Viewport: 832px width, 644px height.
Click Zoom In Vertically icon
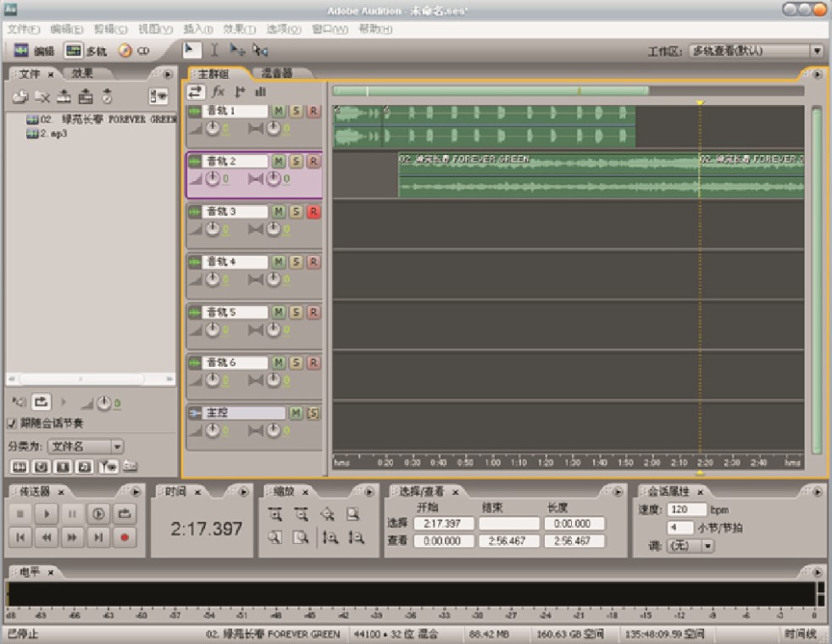pos(330,537)
